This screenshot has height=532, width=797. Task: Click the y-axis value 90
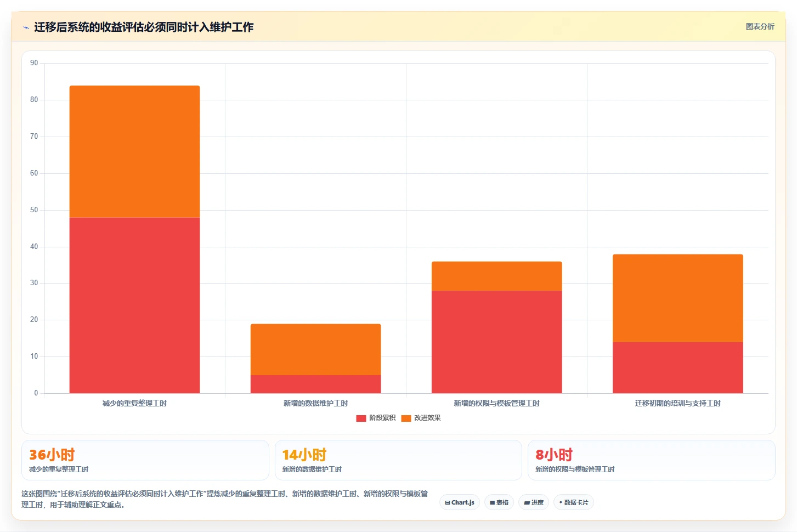(34, 63)
